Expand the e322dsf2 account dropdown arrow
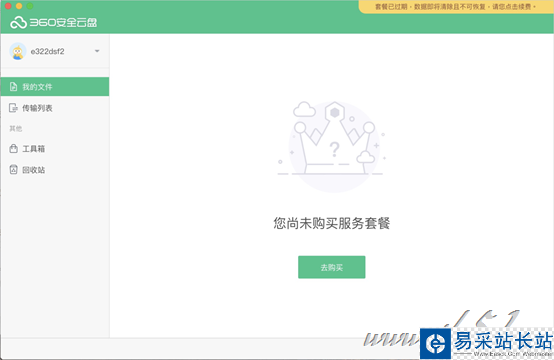This screenshot has width=554, height=360. (x=97, y=51)
